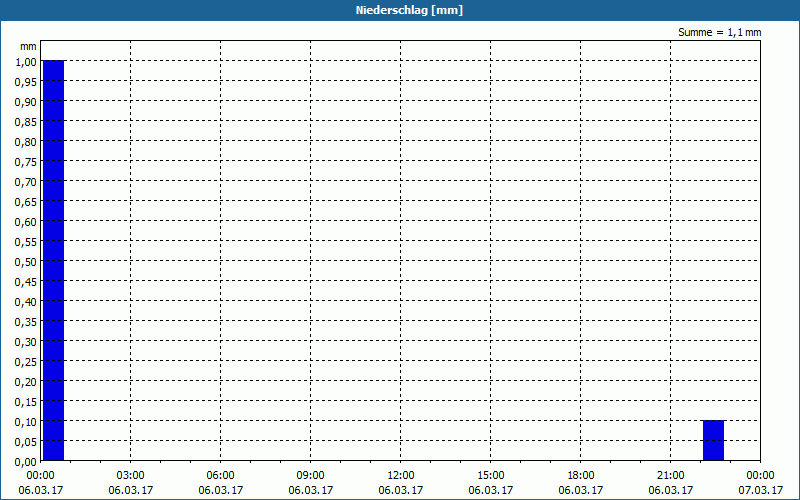The image size is (800, 500).
Task: Click the 09:00 time label on the x-axis
Action: [x=311, y=476]
